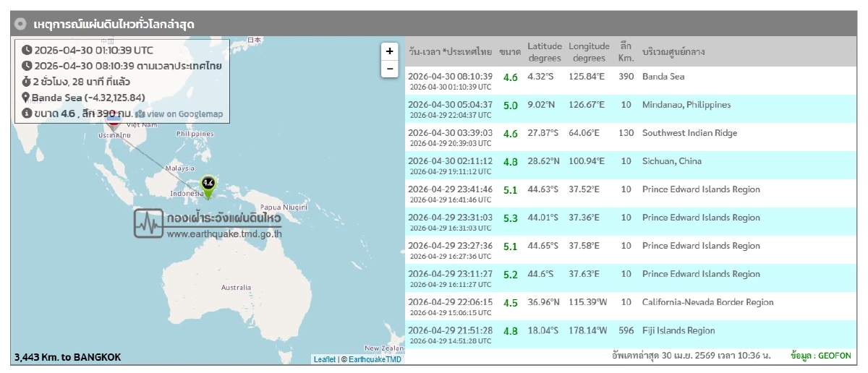Click the Latitude degrees column header
Viewport: 868px width, 373px height.
pos(544,52)
